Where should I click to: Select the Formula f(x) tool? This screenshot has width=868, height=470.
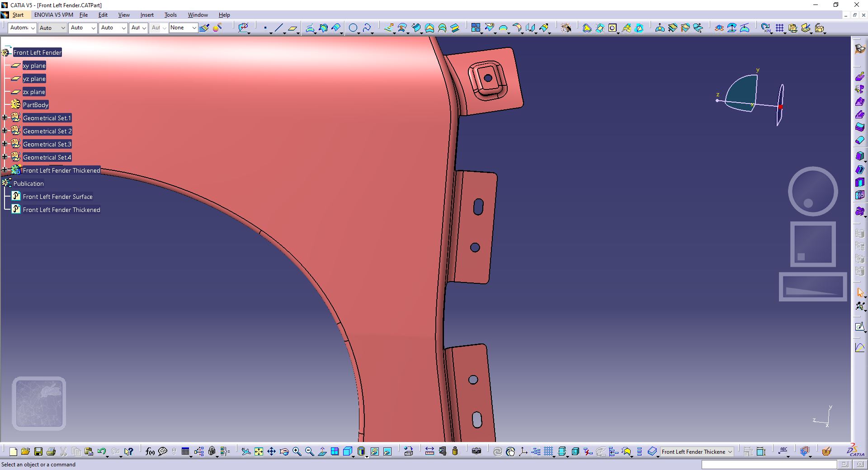click(x=150, y=451)
